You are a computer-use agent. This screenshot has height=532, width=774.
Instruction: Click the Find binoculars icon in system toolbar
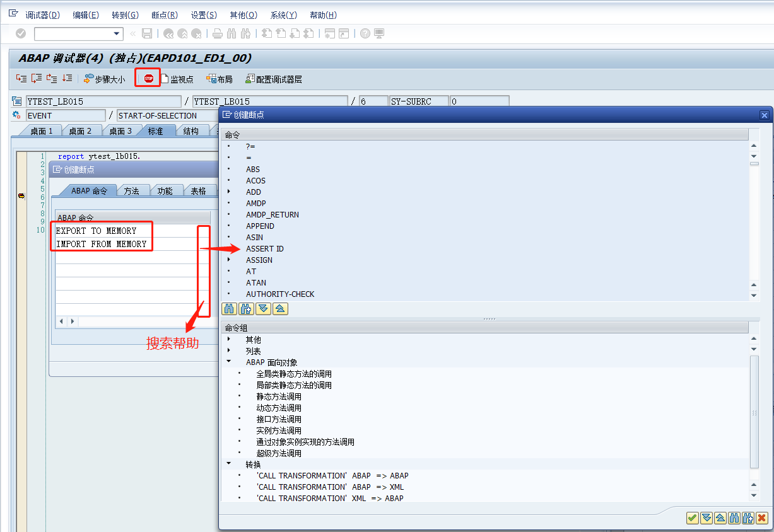point(232,34)
